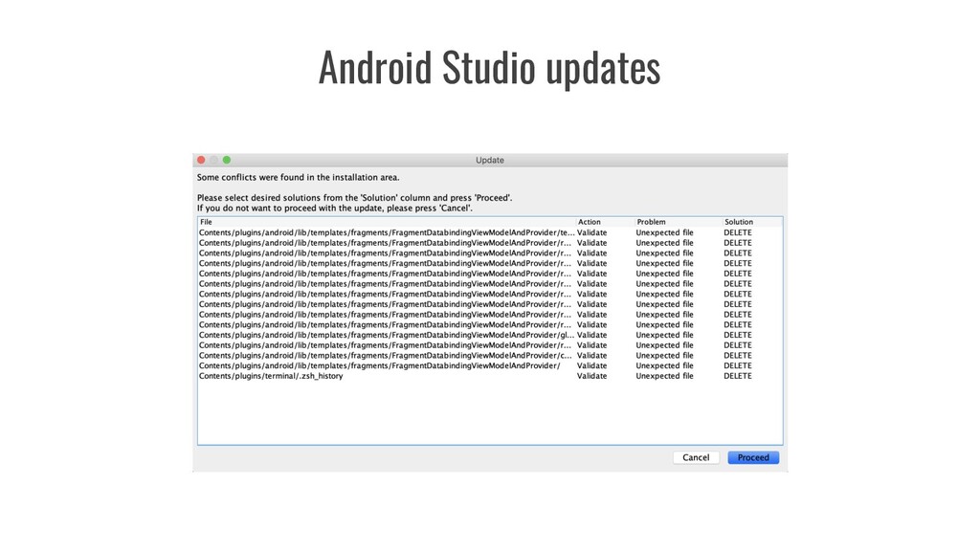The image size is (980, 551).
Task: Click Validate in the .zsh_history row
Action: [591, 376]
